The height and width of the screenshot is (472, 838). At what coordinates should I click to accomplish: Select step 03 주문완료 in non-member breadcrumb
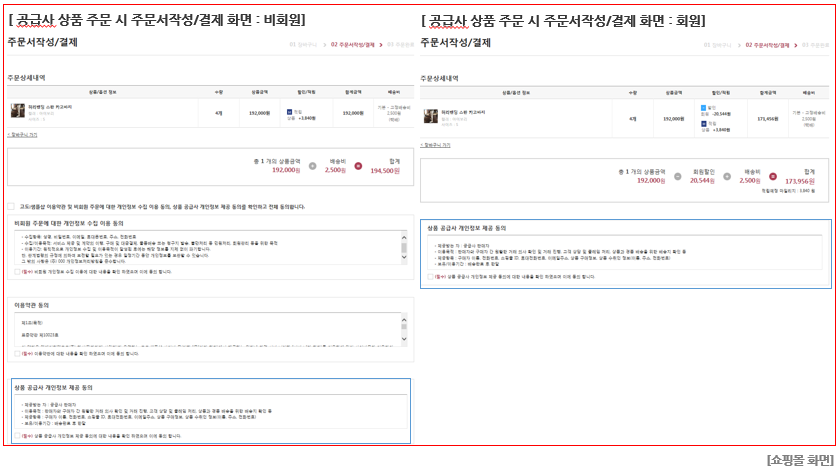400,44
